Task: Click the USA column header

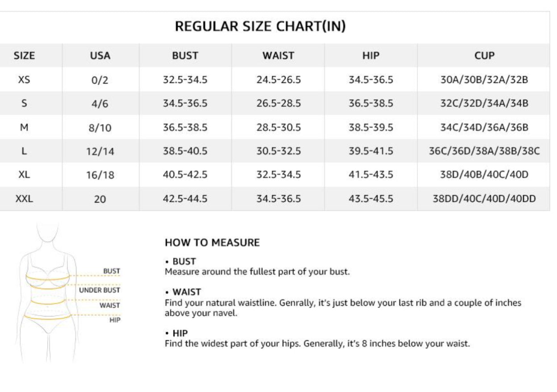Action: pyautogui.click(x=100, y=56)
